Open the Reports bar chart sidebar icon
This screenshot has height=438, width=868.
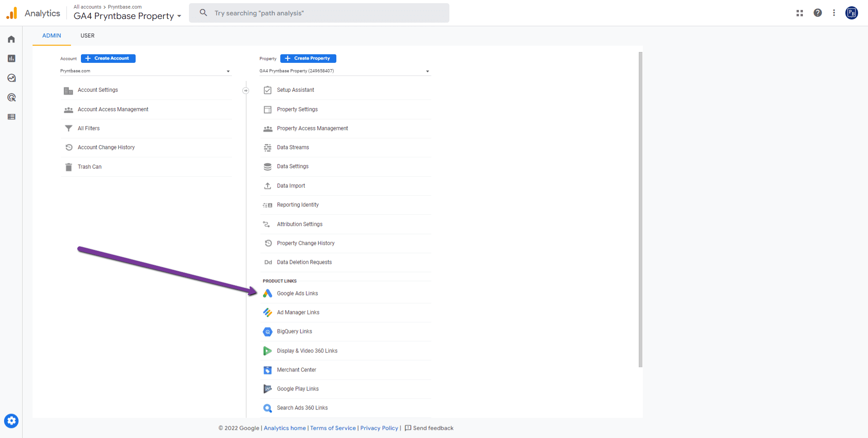(11, 59)
